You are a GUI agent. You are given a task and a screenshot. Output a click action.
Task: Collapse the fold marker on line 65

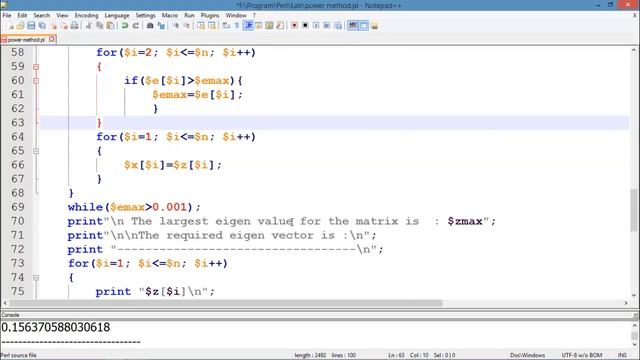[x=36, y=151]
